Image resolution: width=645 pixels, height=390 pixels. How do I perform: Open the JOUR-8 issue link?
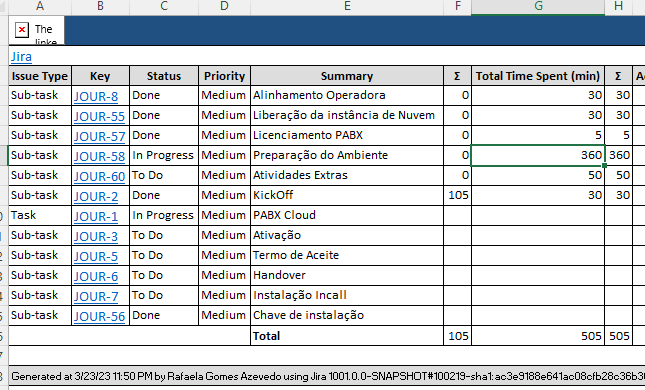(96, 96)
